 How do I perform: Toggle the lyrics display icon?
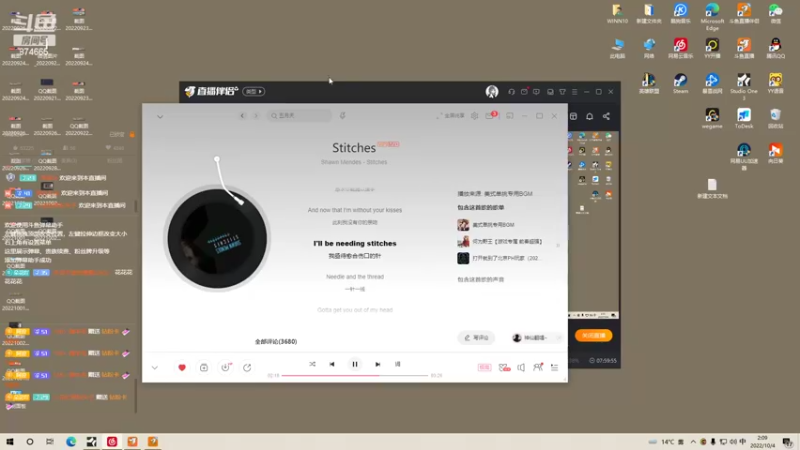click(397, 364)
